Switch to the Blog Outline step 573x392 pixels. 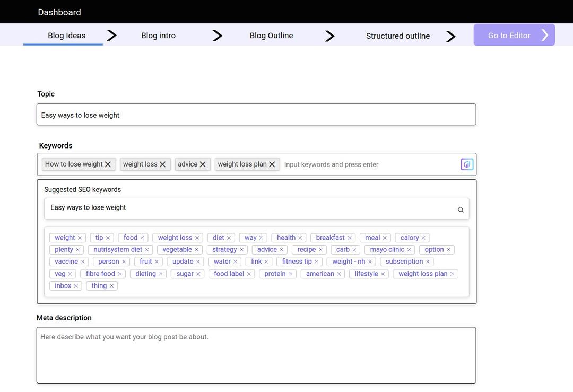point(271,36)
